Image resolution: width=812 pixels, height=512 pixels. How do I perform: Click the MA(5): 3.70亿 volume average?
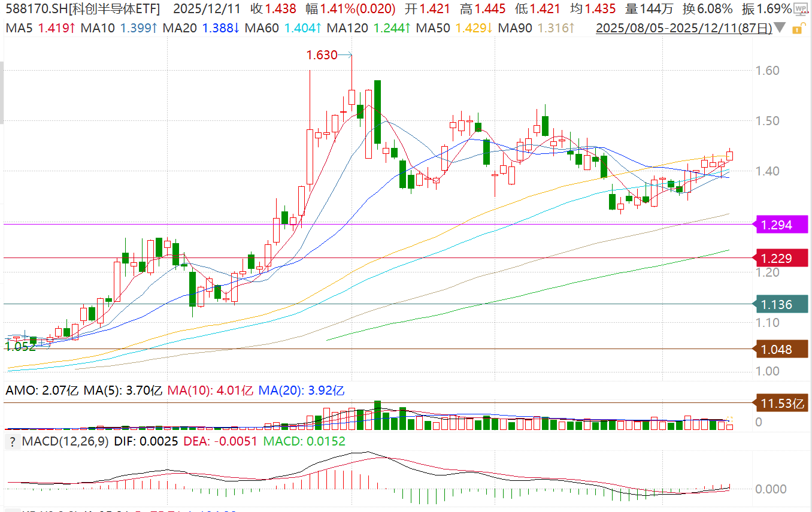click(123, 391)
